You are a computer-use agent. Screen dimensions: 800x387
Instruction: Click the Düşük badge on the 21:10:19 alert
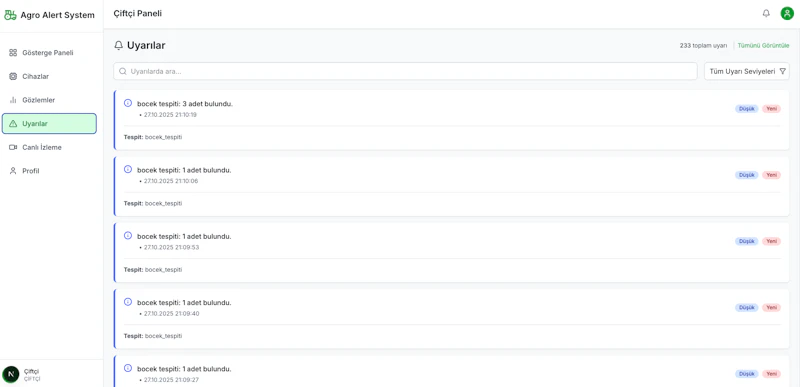(746, 109)
